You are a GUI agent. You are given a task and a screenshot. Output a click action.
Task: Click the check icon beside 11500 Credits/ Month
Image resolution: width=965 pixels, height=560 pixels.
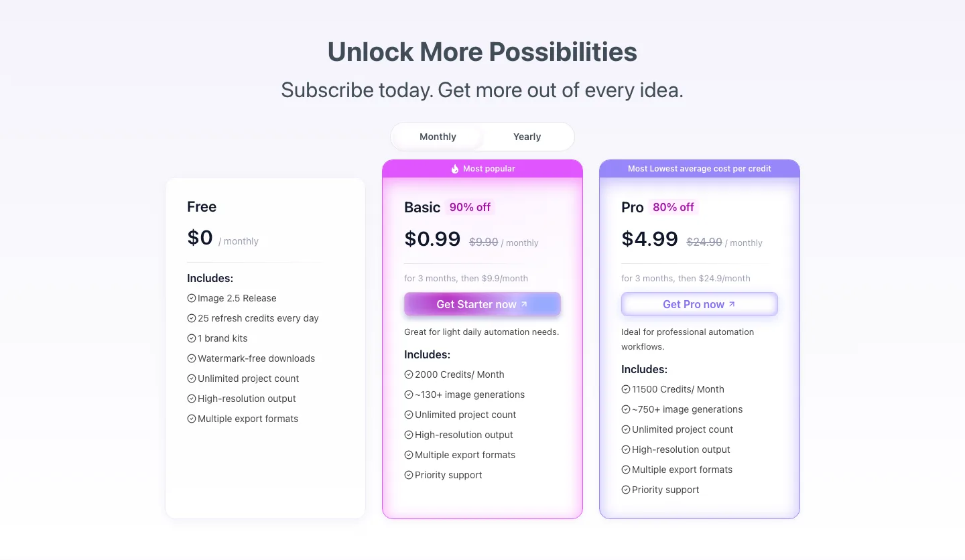[x=626, y=389]
